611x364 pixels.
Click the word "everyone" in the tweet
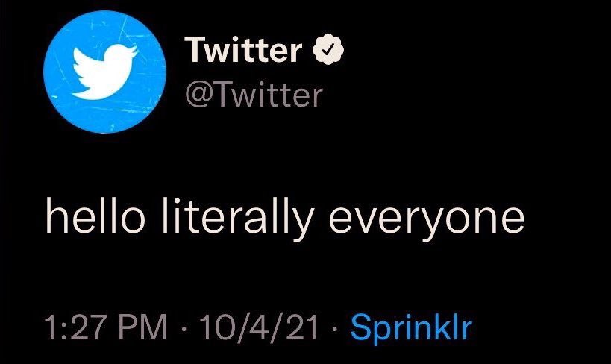tap(427, 219)
